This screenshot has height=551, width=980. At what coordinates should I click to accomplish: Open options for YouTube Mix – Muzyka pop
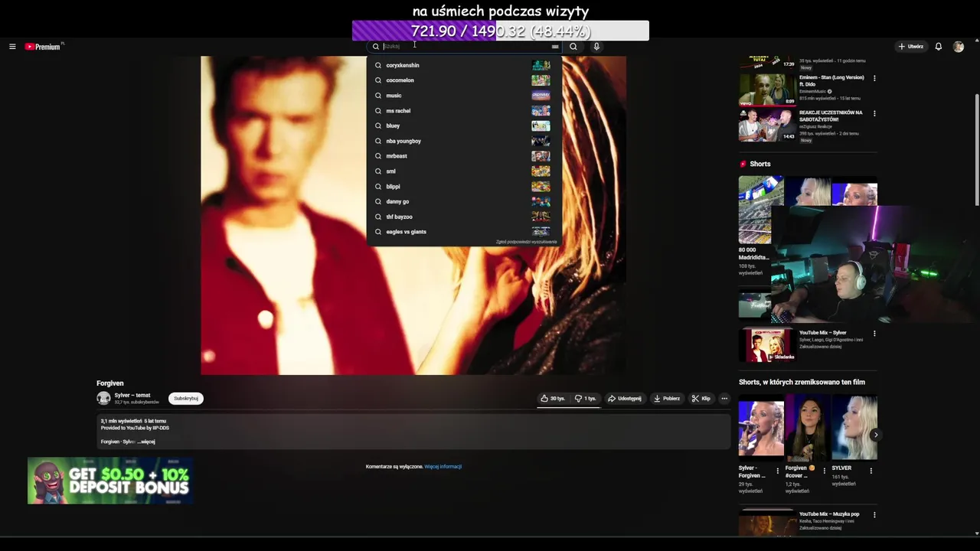[x=874, y=515]
